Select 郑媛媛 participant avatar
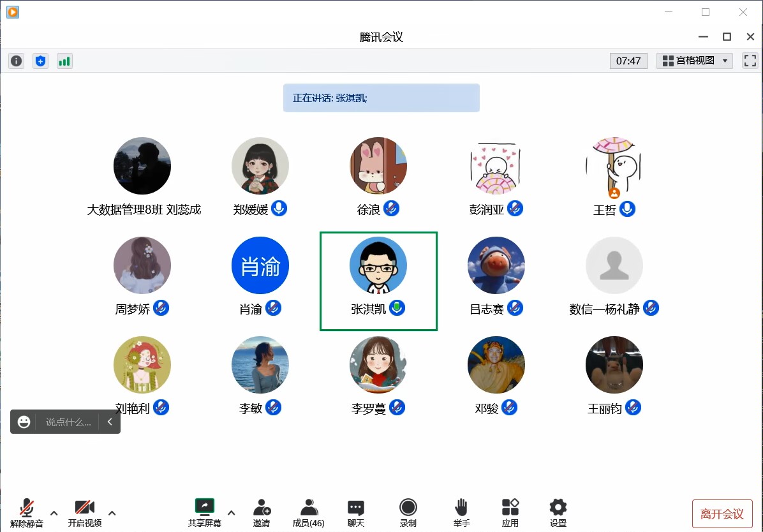 260,165
